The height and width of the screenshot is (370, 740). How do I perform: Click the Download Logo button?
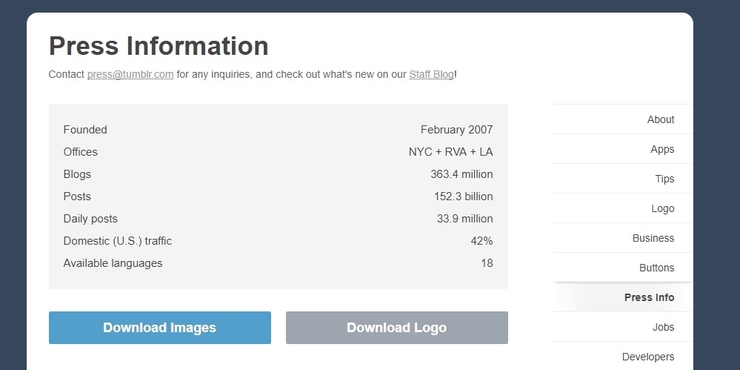click(x=397, y=328)
